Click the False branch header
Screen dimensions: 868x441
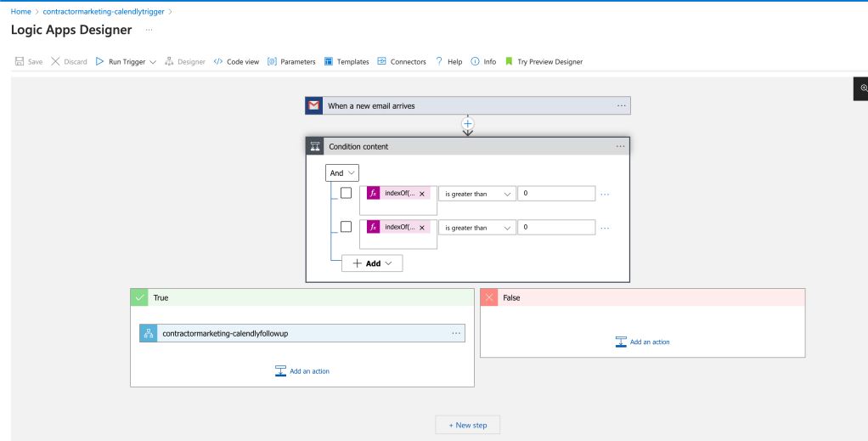pyautogui.click(x=643, y=297)
